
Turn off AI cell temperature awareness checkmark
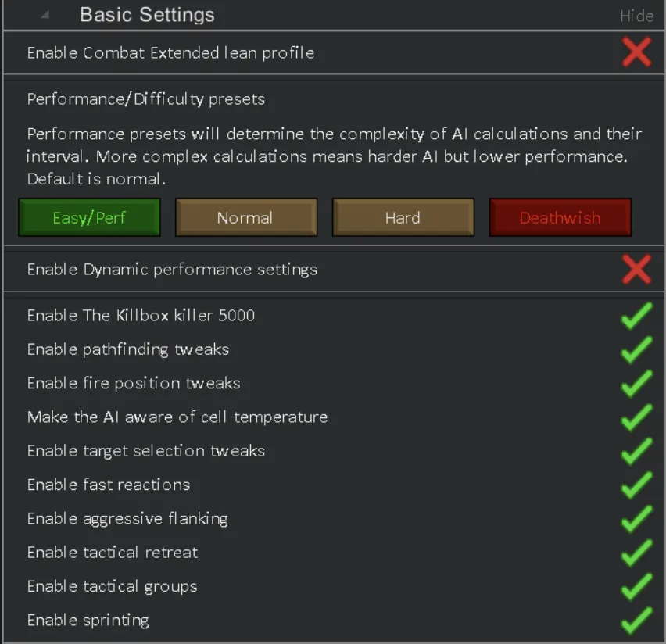(x=636, y=417)
